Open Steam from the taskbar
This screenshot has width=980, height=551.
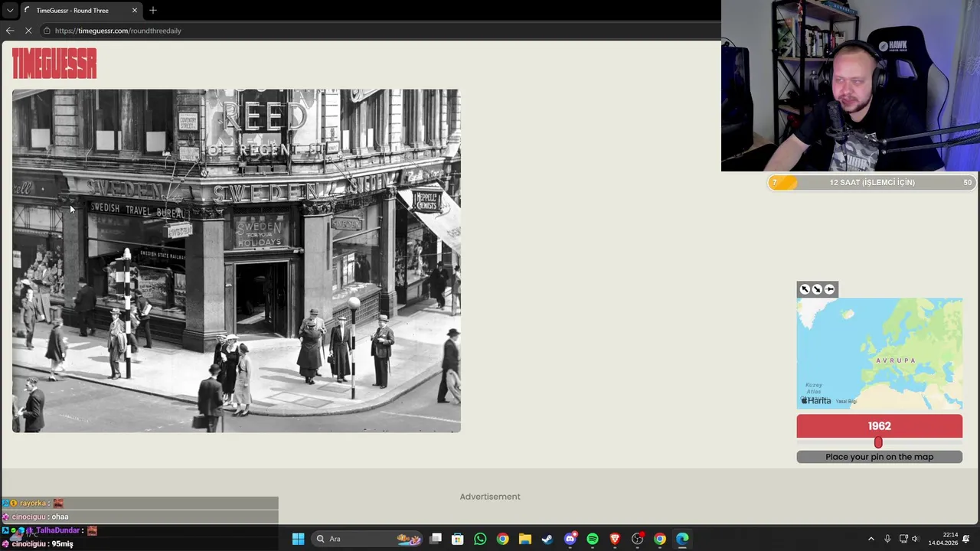point(547,539)
